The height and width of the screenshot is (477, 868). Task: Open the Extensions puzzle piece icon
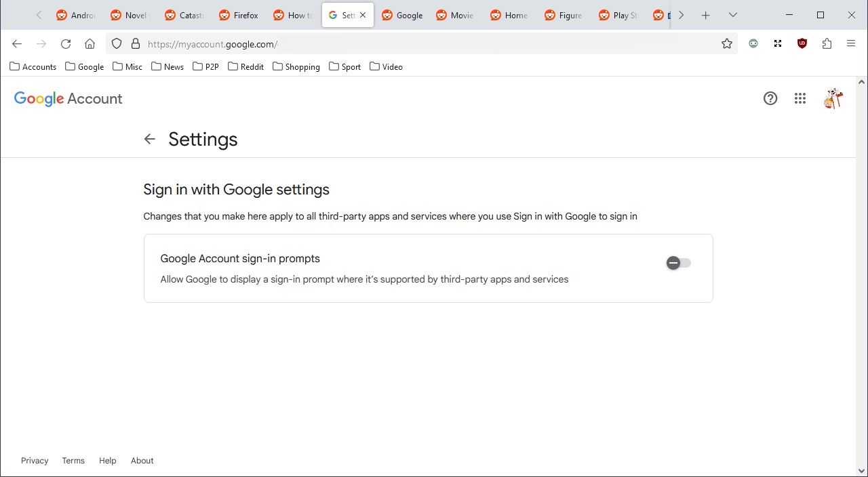pos(827,44)
